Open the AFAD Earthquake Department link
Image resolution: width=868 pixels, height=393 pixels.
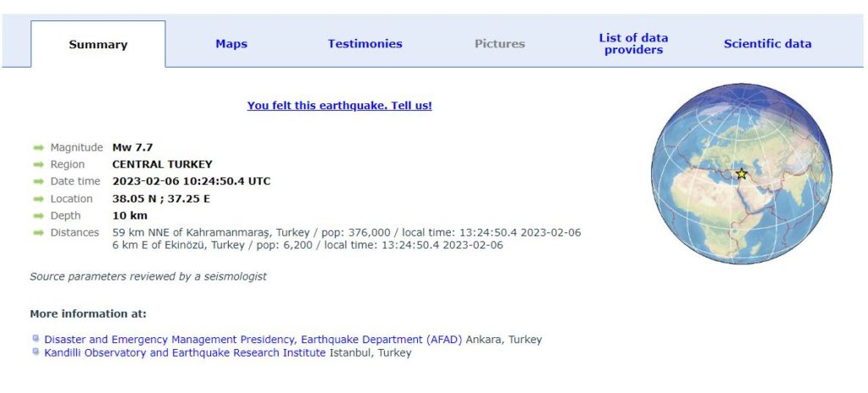[253, 340]
